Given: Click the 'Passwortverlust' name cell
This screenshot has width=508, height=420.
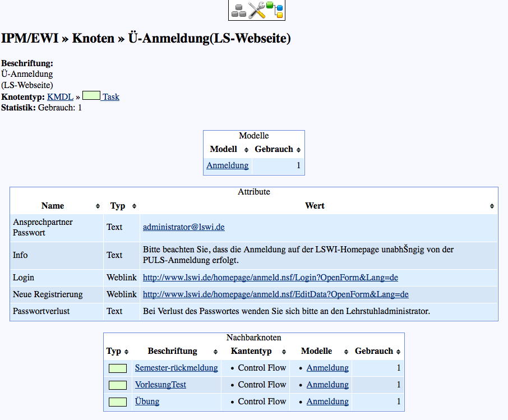Looking at the screenshot, I should point(57,311).
